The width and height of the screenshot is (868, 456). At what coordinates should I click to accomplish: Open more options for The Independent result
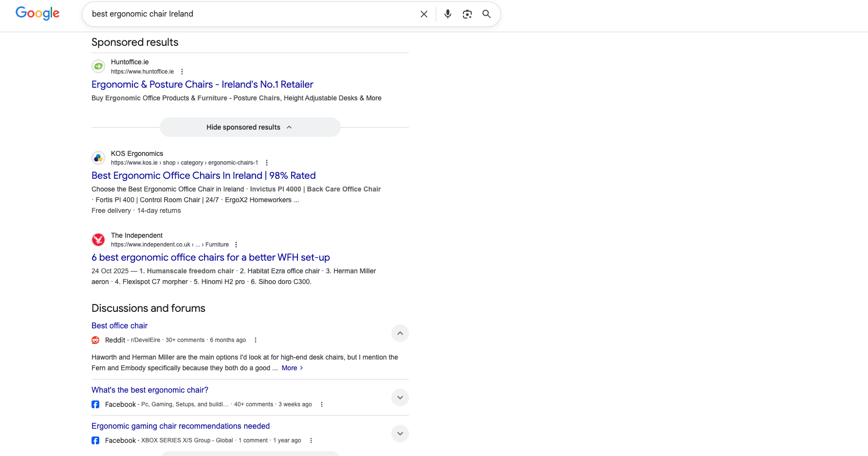[x=236, y=245]
